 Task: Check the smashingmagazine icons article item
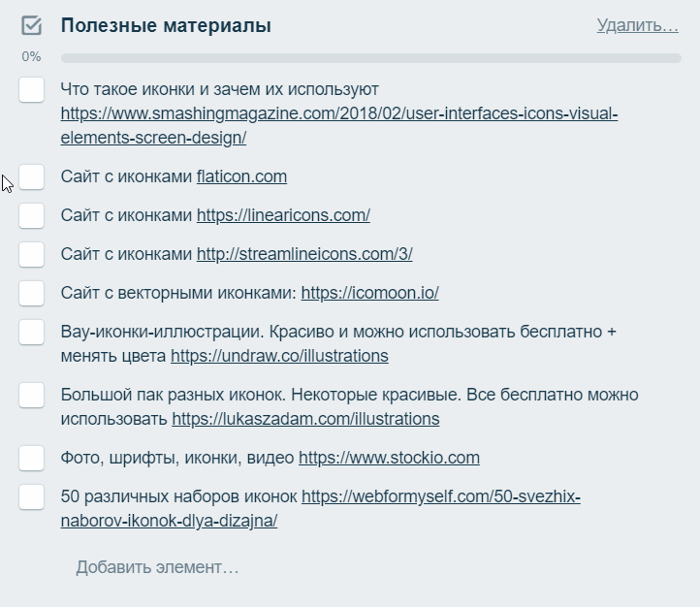32,90
